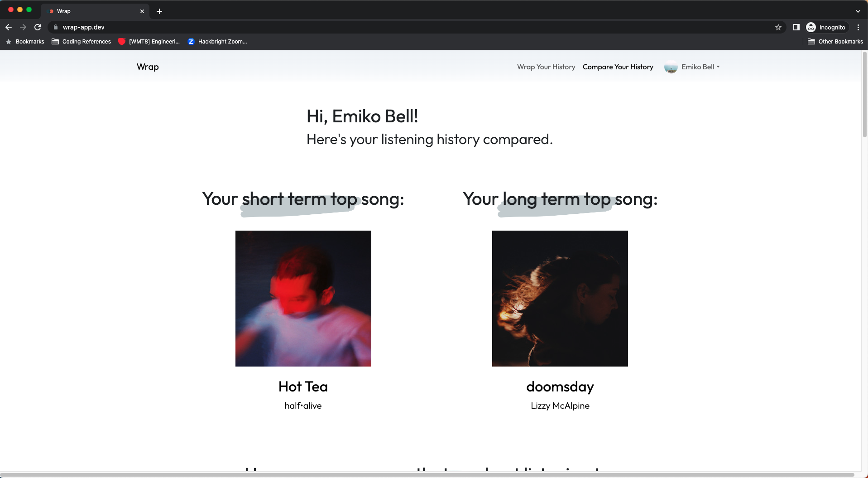The height and width of the screenshot is (478, 868).
Task: Close the Wrap tab
Action: [x=142, y=11]
